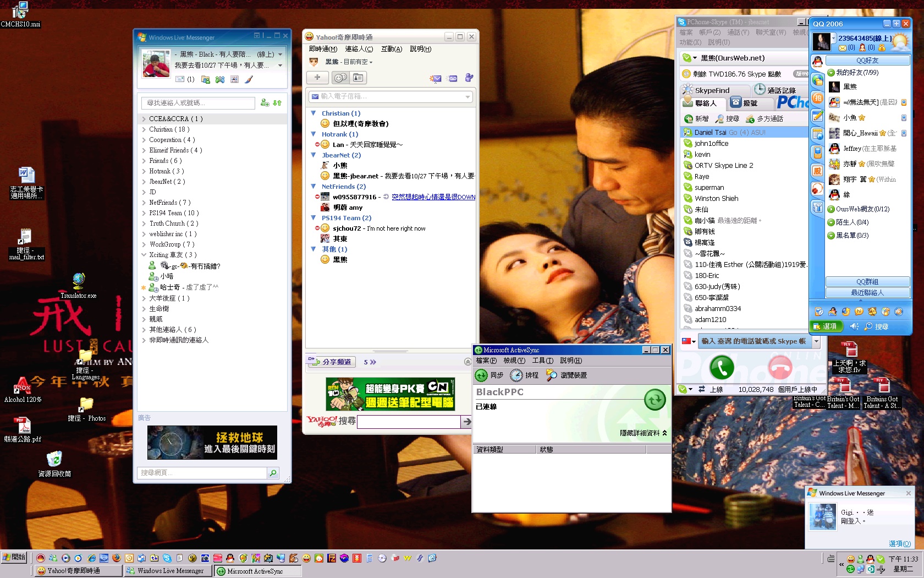Click the voicemail icon in Yahoo Messenger
The height and width of the screenshot is (578, 924).
coord(453,79)
